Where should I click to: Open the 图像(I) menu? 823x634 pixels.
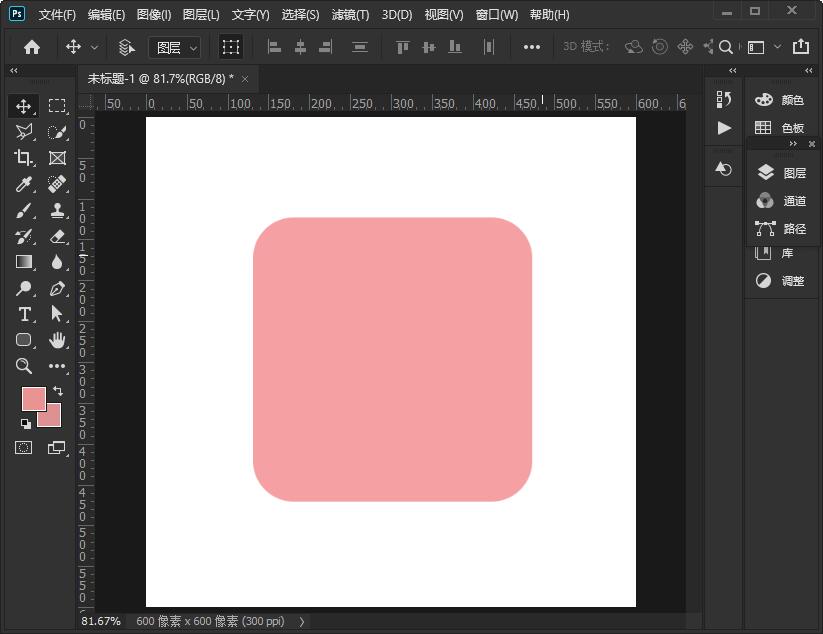pos(153,15)
